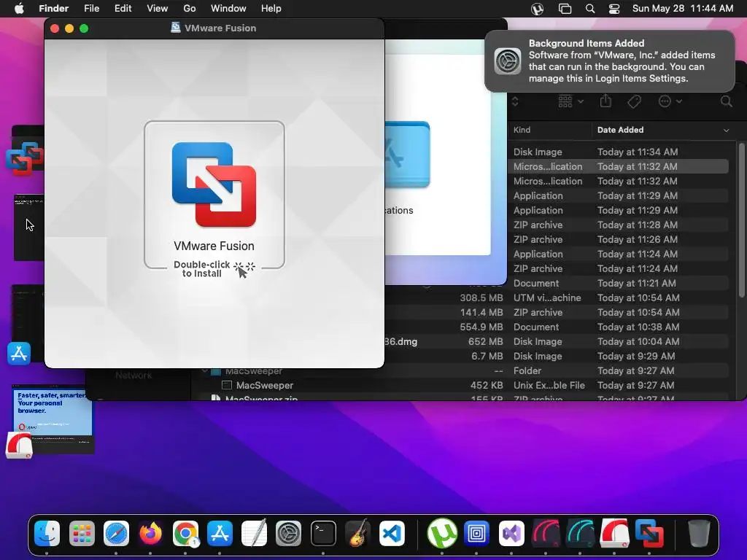The width and height of the screenshot is (747, 560).
Task: Click the Stage Manager menu bar icon
Action: [x=565, y=9]
